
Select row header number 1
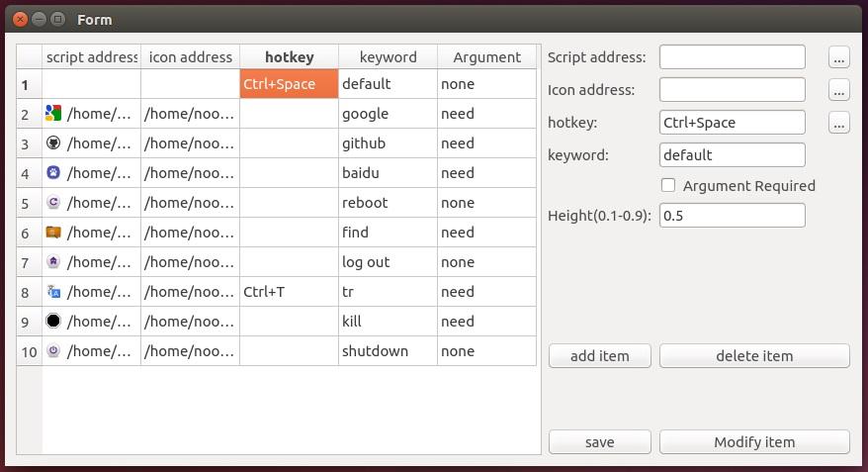pyautogui.click(x=30, y=84)
